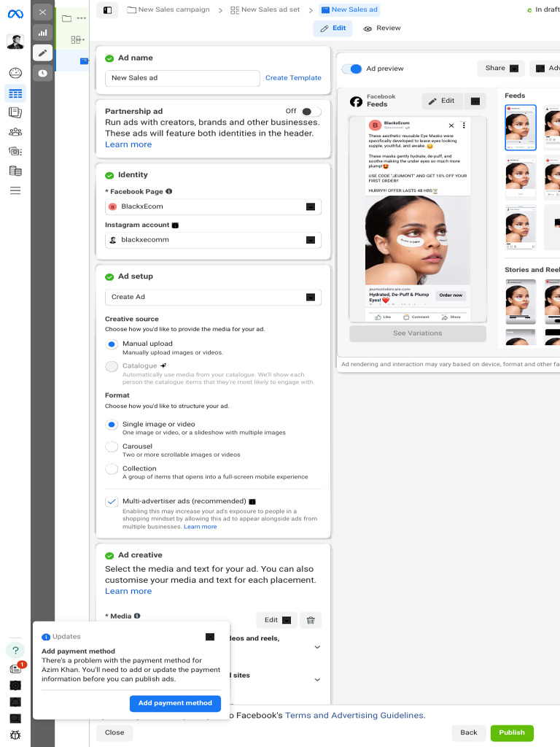Open Account overview gauge icon
This screenshot has width=560, height=747.
pyautogui.click(x=15, y=73)
